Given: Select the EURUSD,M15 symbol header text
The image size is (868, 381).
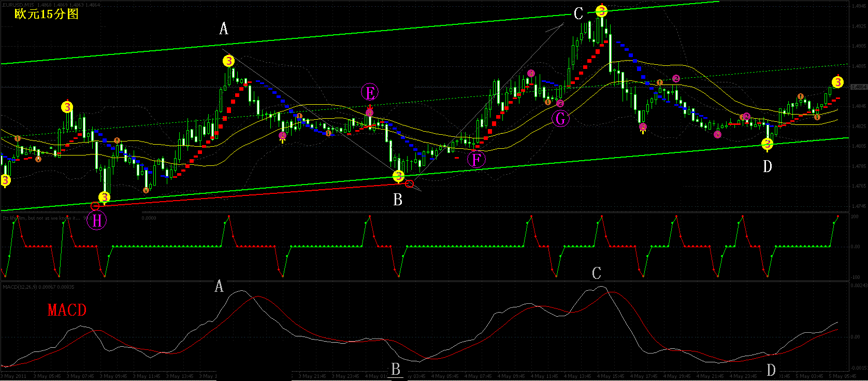Looking at the screenshot, I should tap(19, 5).
